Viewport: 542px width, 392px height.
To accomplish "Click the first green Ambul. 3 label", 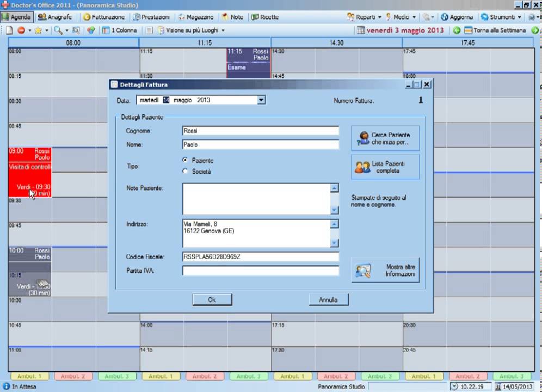I will point(117,376).
